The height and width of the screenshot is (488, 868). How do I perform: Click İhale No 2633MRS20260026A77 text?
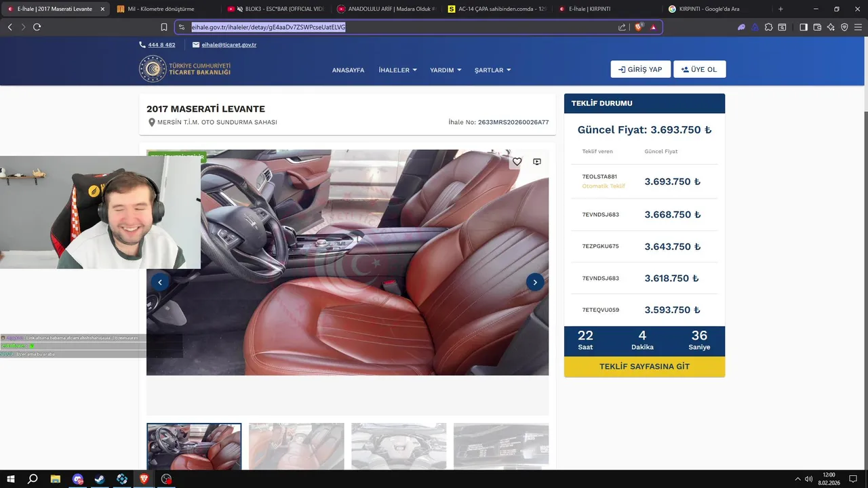(498, 123)
